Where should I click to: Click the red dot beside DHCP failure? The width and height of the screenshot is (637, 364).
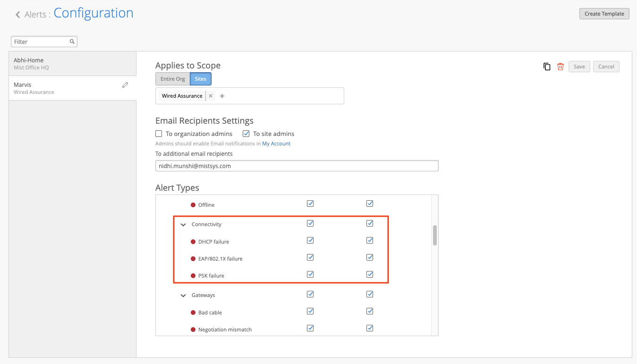click(193, 242)
